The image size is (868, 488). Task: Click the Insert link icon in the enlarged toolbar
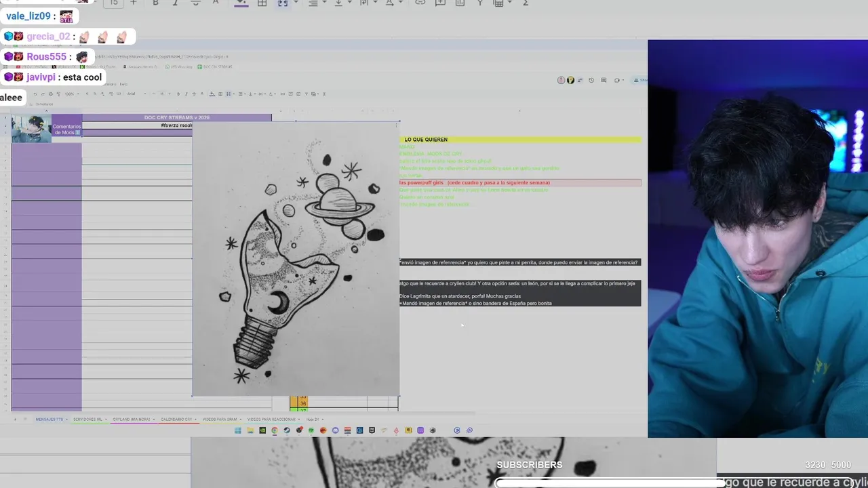420,3
